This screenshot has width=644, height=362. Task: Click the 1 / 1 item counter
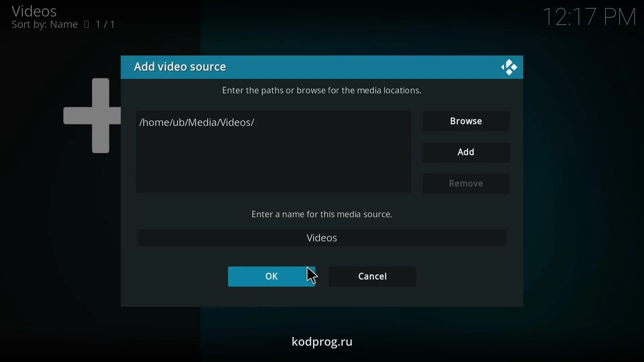coord(105,24)
